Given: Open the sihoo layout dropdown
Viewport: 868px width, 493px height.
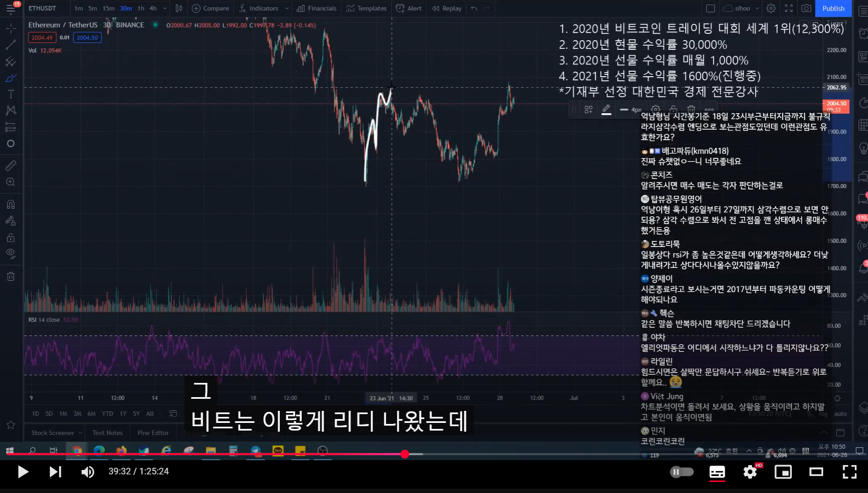Looking at the screenshot, I should [x=741, y=8].
